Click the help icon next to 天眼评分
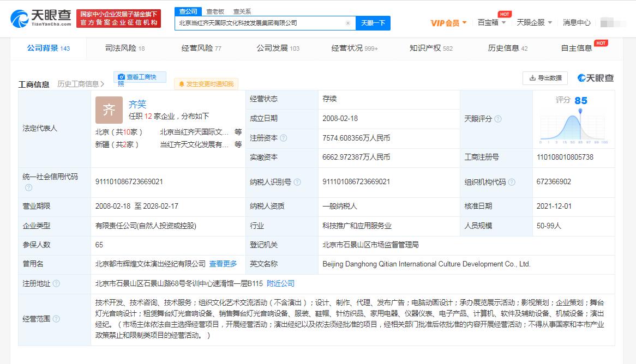 498,119
